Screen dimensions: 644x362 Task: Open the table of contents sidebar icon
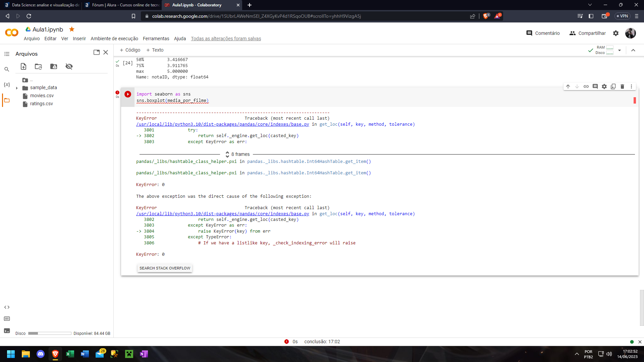(x=7, y=54)
